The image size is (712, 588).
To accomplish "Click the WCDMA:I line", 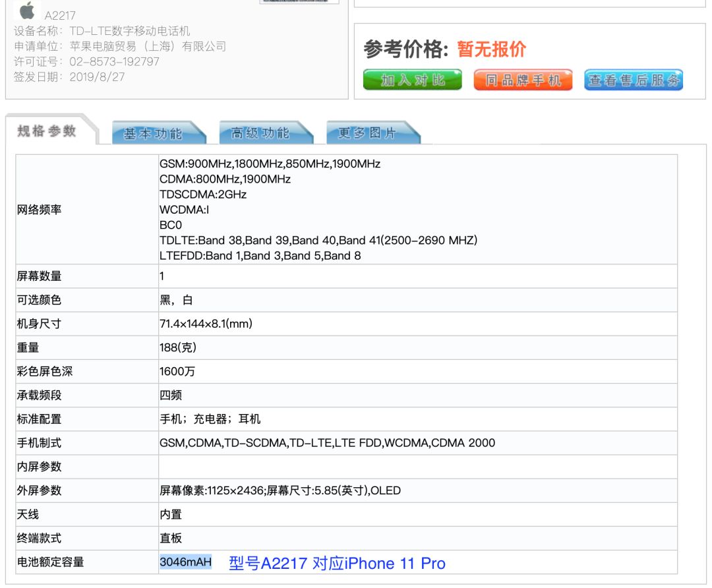I will click(x=184, y=210).
